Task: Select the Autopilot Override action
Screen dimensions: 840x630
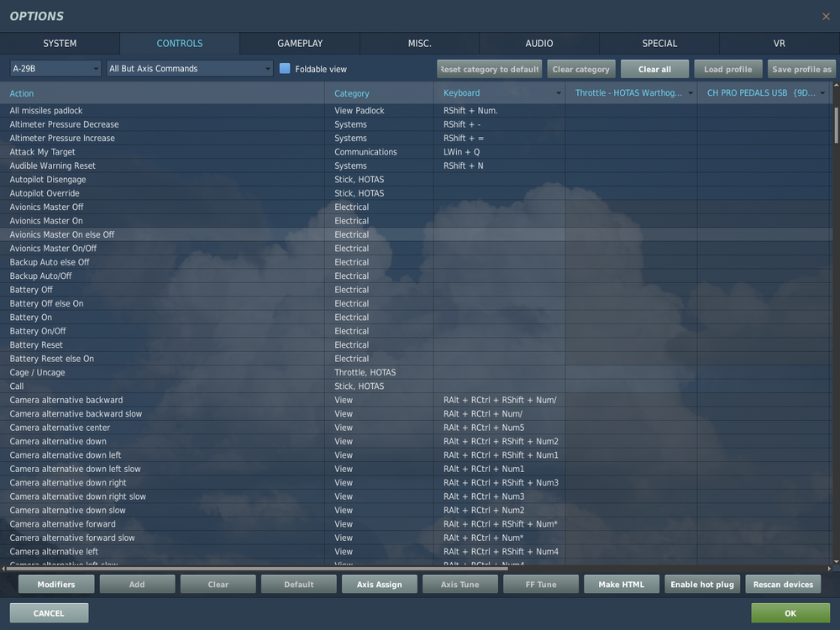Action: point(45,193)
